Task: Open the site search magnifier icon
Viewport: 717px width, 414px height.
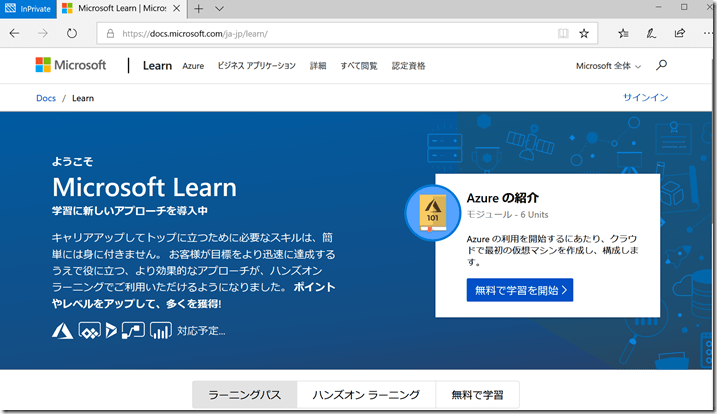Action: pos(661,66)
